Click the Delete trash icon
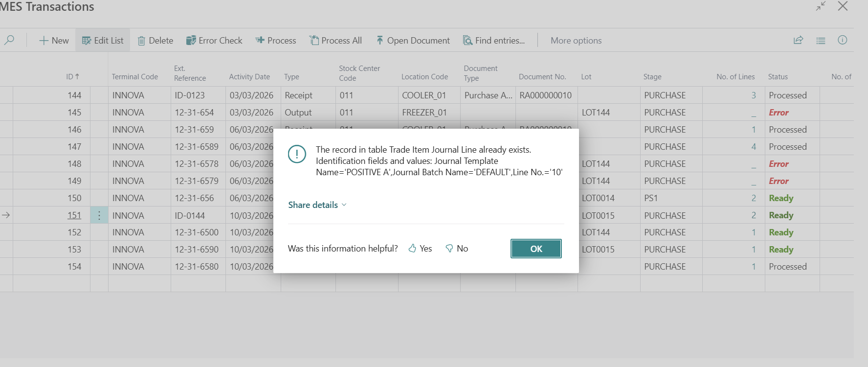 [141, 41]
